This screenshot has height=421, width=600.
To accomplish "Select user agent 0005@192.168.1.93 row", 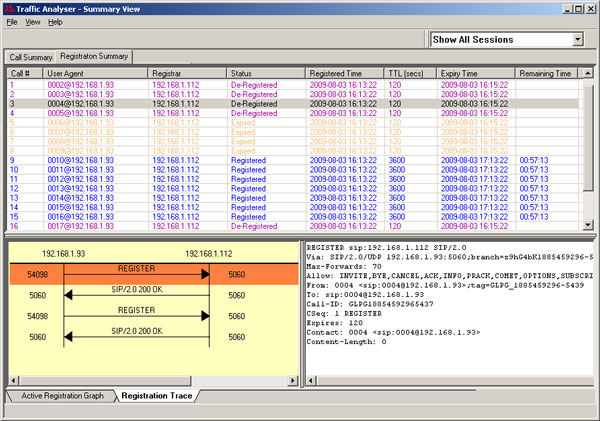I will point(293,113).
